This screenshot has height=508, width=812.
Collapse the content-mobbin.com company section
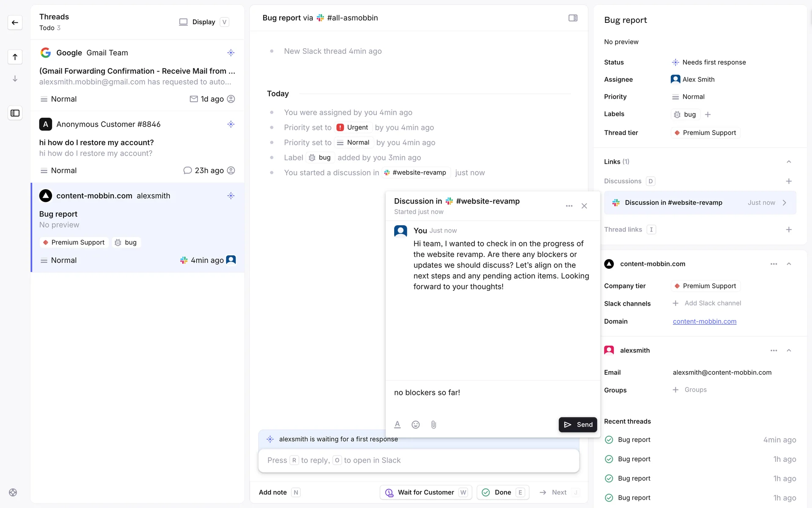[788, 264]
